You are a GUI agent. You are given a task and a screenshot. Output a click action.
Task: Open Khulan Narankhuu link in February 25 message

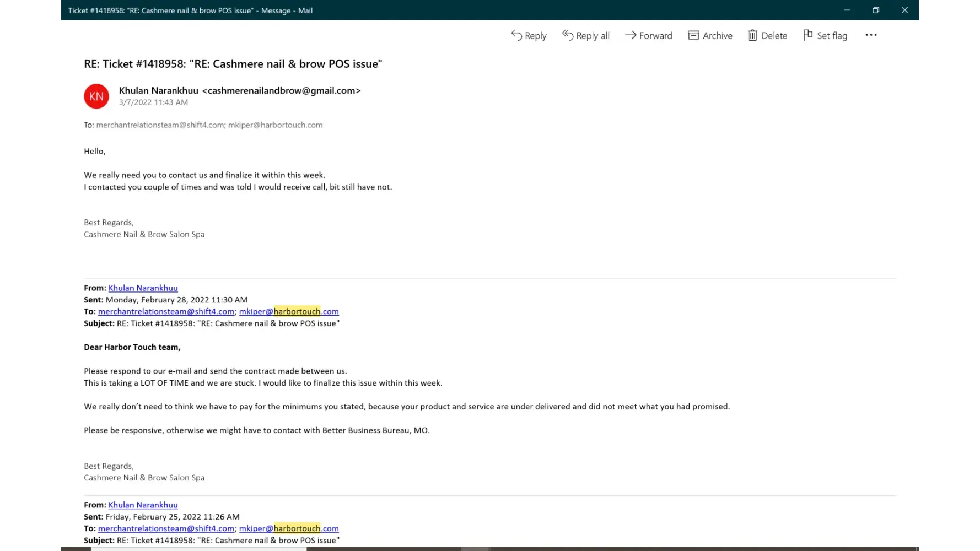tap(143, 505)
